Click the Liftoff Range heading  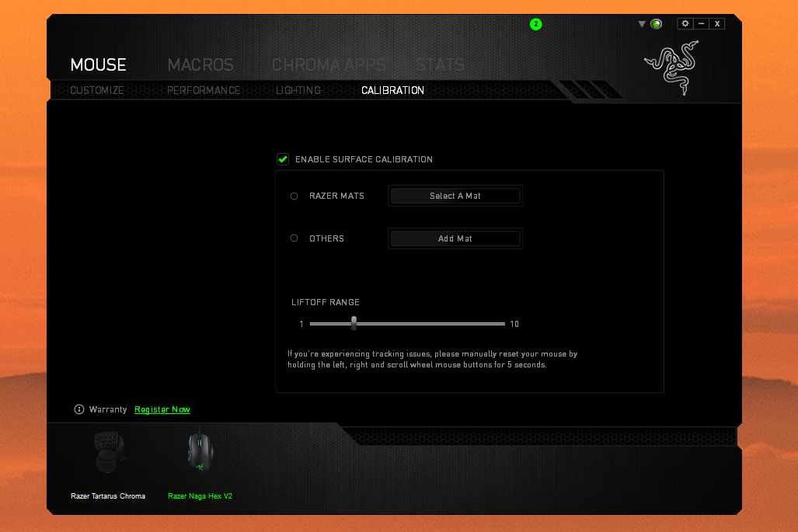click(x=326, y=302)
